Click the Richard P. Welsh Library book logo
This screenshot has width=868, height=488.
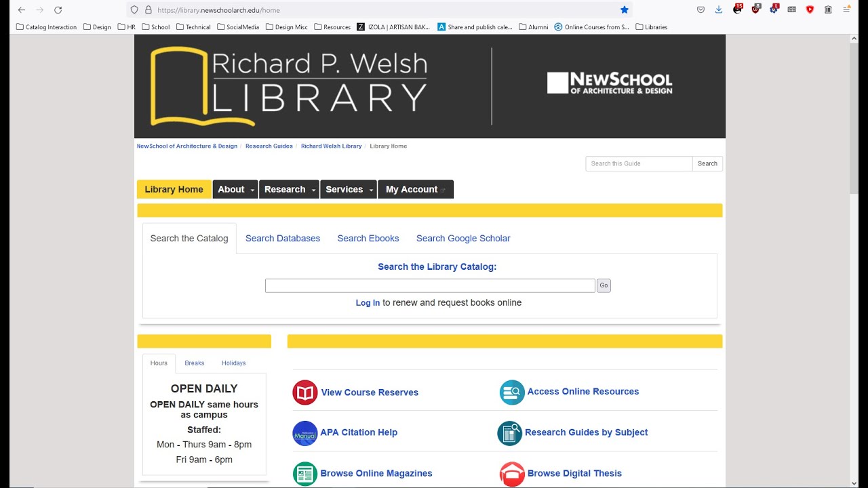(x=289, y=86)
